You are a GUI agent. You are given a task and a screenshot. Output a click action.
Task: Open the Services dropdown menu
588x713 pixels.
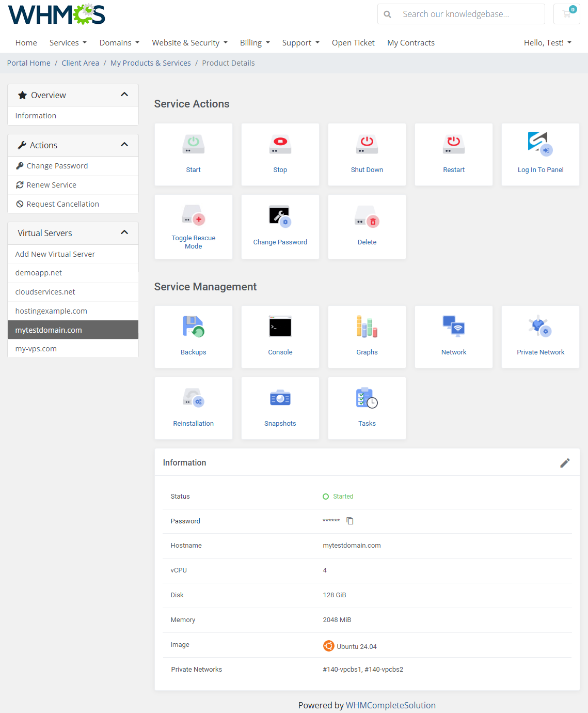[68, 42]
